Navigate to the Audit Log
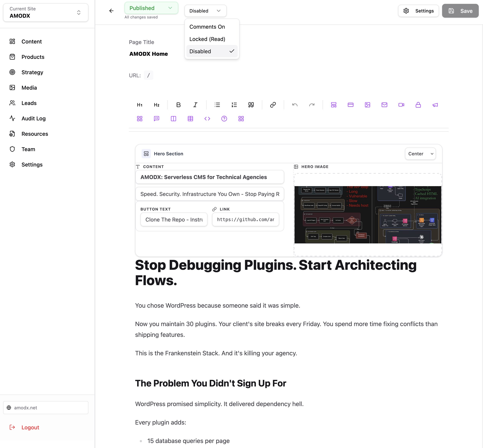The width and height of the screenshot is (483, 448). (33, 119)
